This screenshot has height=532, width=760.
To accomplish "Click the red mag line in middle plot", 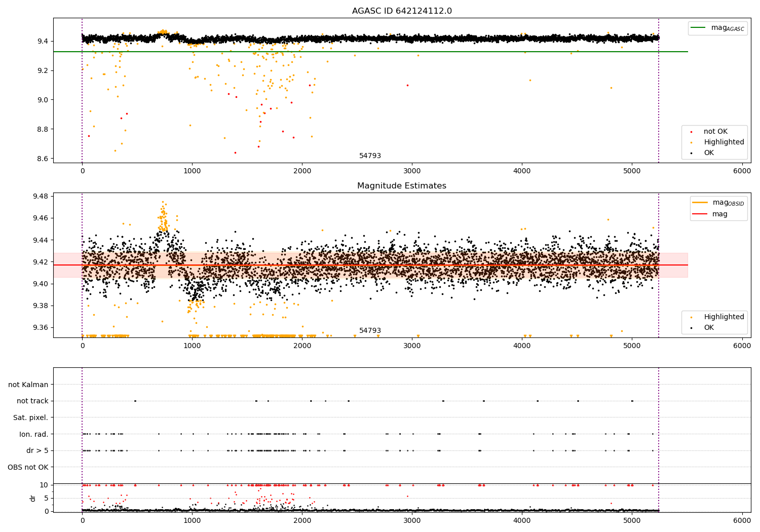I will point(370,265).
